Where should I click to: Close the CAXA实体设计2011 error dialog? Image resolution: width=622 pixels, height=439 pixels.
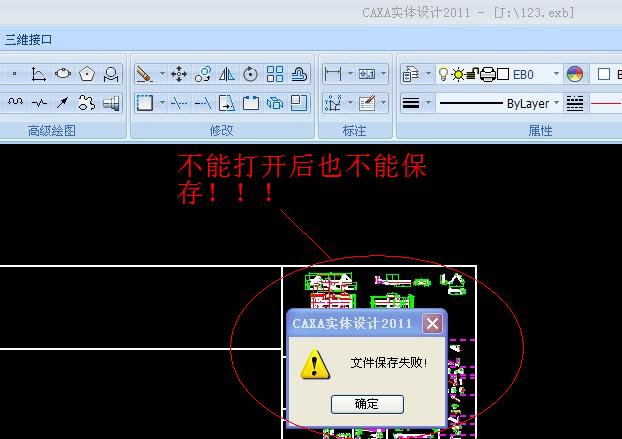[x=432, y=324]
